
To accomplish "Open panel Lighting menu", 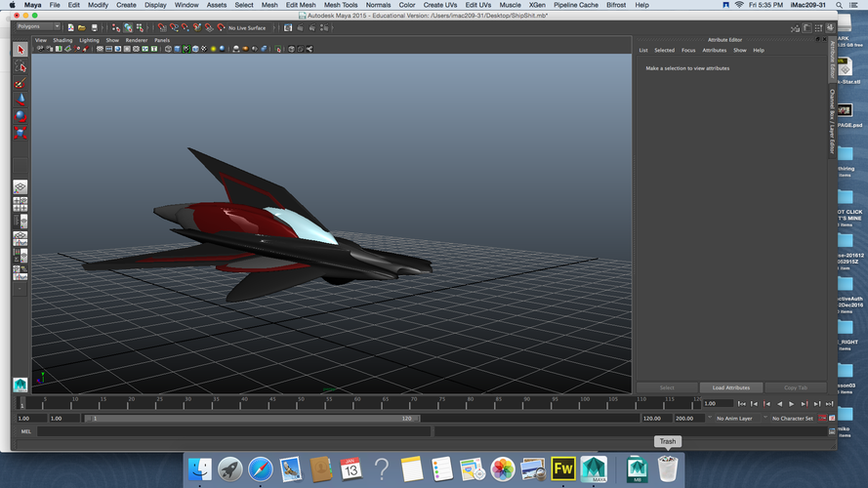I will [x=89, y=40].
